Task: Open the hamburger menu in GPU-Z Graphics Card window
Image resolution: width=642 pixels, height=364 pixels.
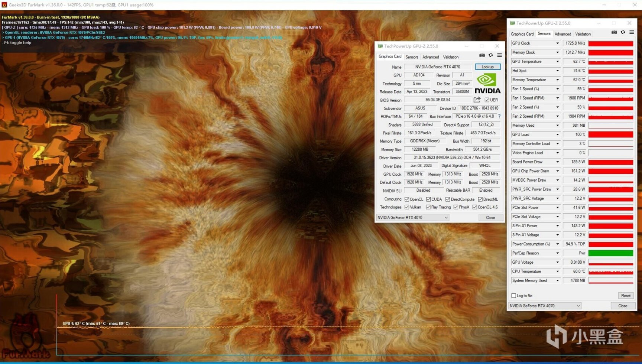Action: (500, 55)
